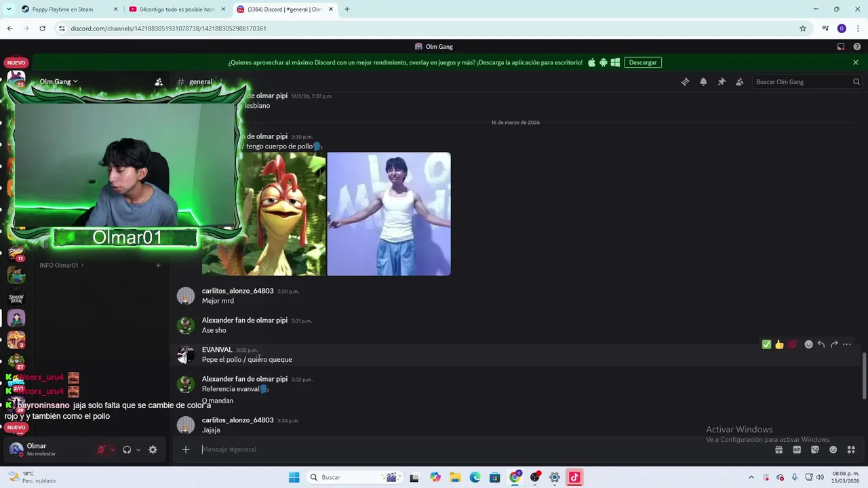Viewport: 868px width, 488px height.
Task: Open the inbox icon in title bar
Action: click(841, 47)
